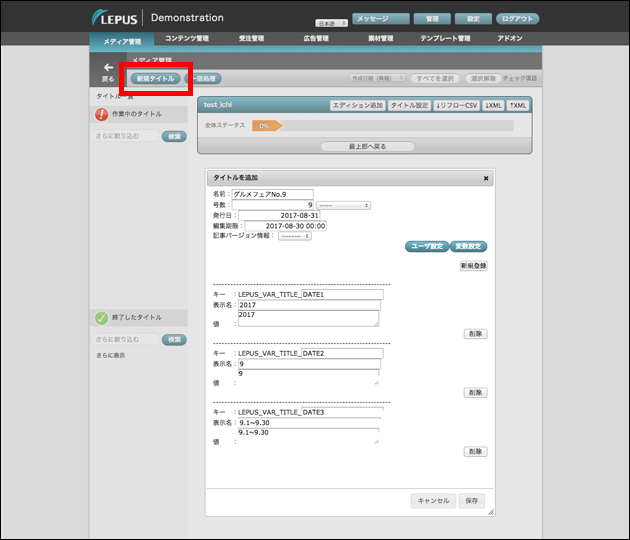Close the タイトルを追加 dialog
The width and height of the screenshot is (630, 540).
[486, 178]
